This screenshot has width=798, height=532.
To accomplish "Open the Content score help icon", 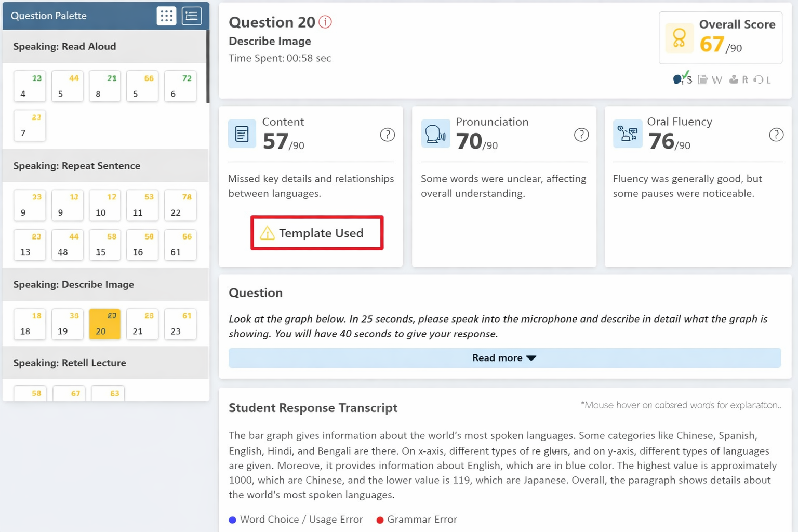I will tap(387, 135).
